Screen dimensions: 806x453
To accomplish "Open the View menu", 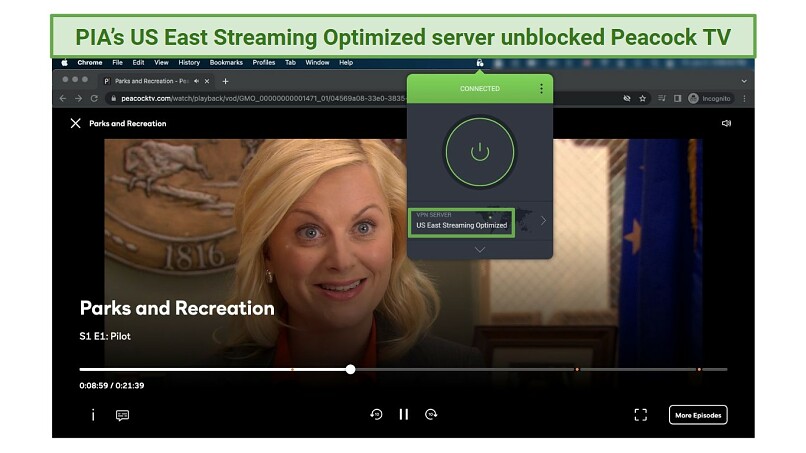I will [x=161, y=63].
